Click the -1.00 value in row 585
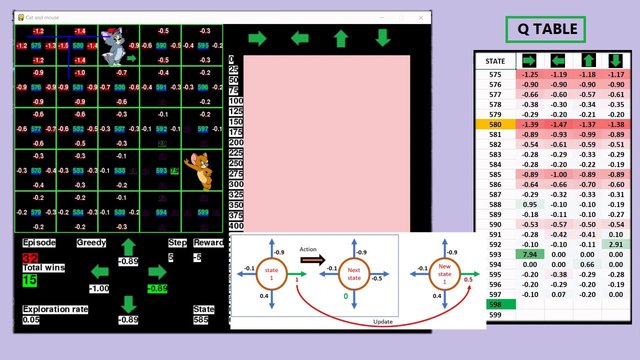The height and width of the screenshot is (360, 640). click(x=558, y=174)
